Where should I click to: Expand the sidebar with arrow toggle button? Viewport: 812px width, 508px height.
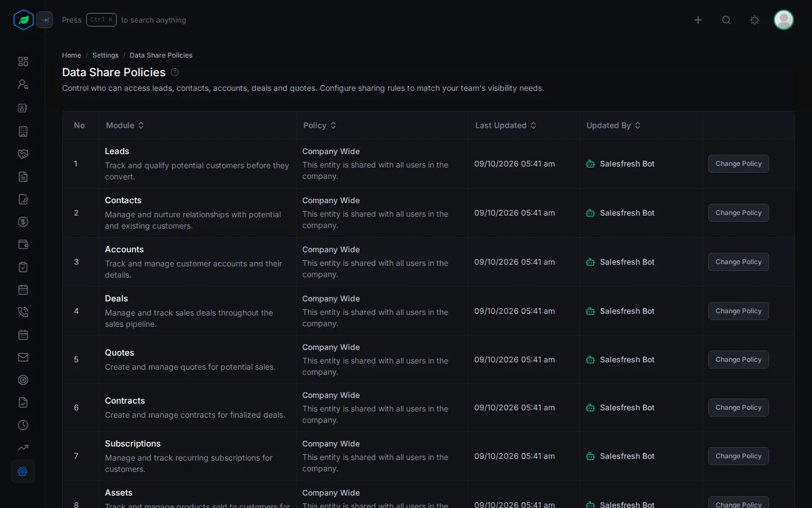click(45, 20)
